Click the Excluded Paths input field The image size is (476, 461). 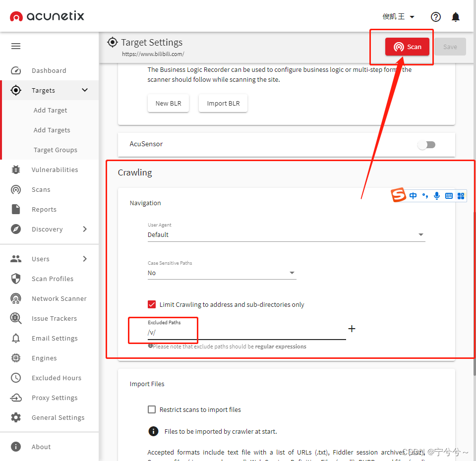click(246, 333)
